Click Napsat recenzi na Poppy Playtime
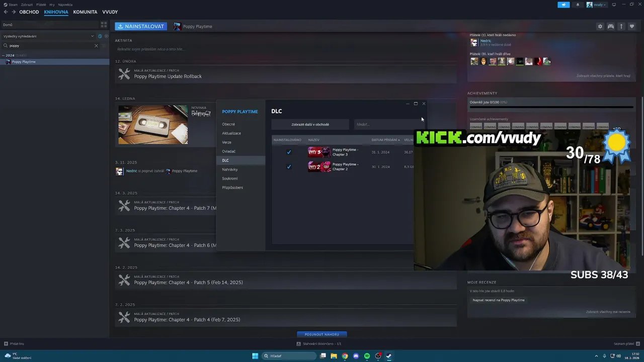The image size is (644, 362). tap(499, 300)
